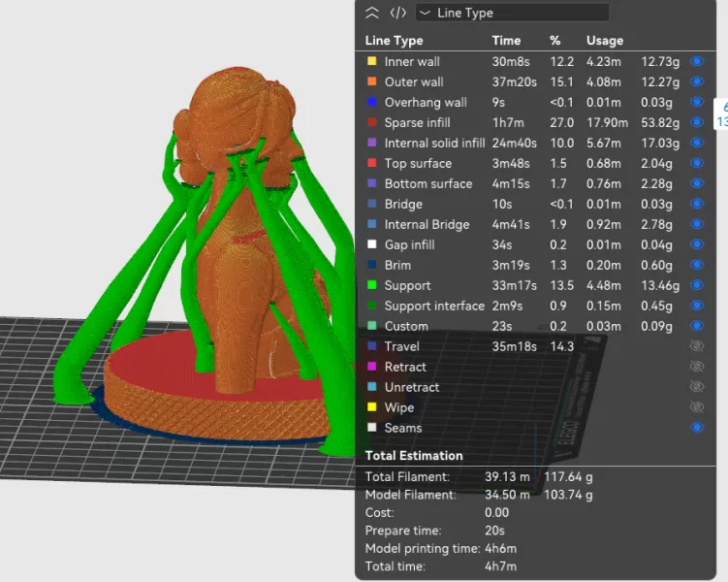Toggle Internal solid infill visibility eye
The height and width of the screenshot is (582, 728).
[697, 143]
